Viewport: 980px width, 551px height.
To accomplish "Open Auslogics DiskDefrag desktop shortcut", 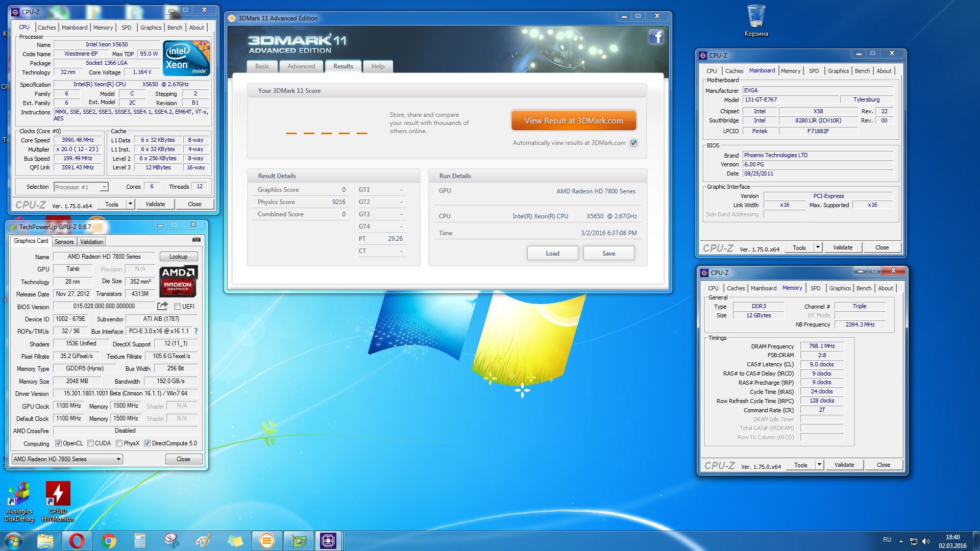I will tap(19, 502).
